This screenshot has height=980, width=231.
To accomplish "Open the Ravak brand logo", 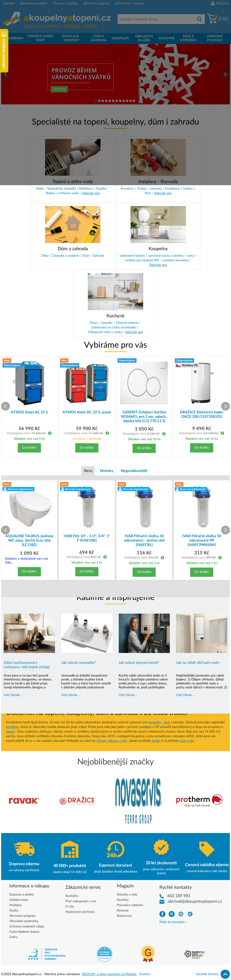I will point(24,801).
